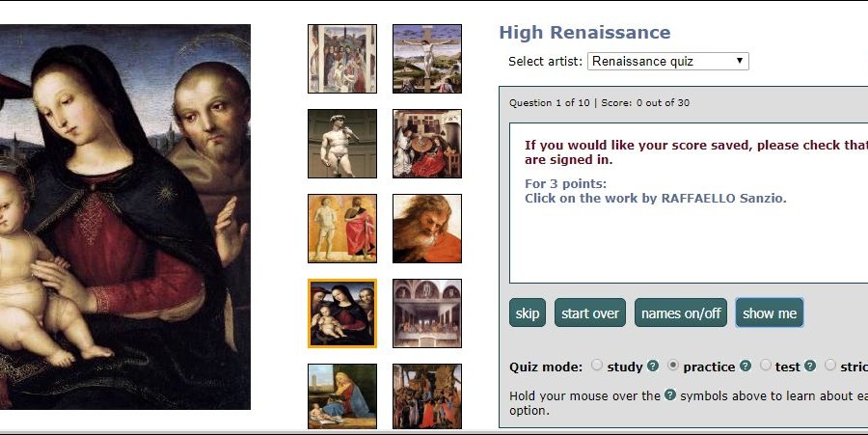Choose the strict quiz mode radio button

click(830, 366)
